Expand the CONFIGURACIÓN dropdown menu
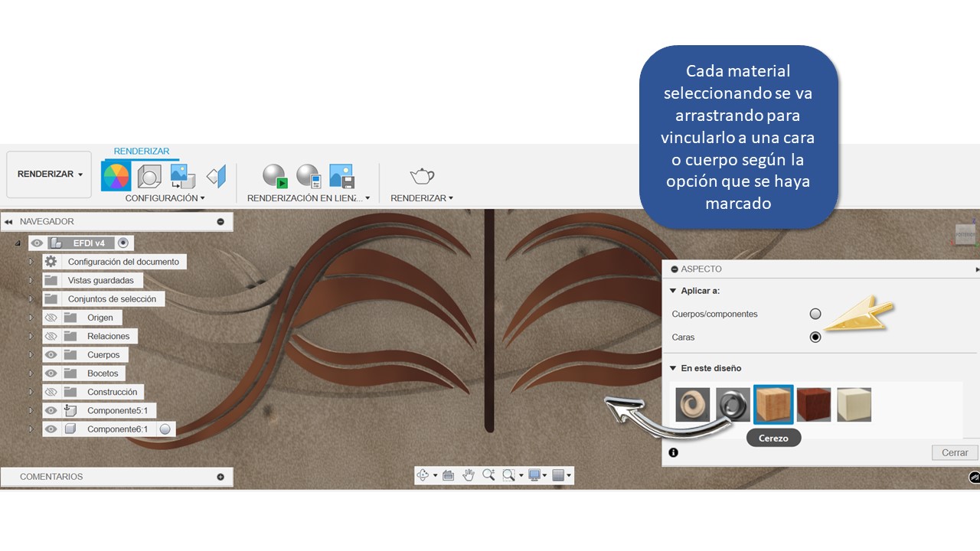The image size is (980, 551). (165, 198)
